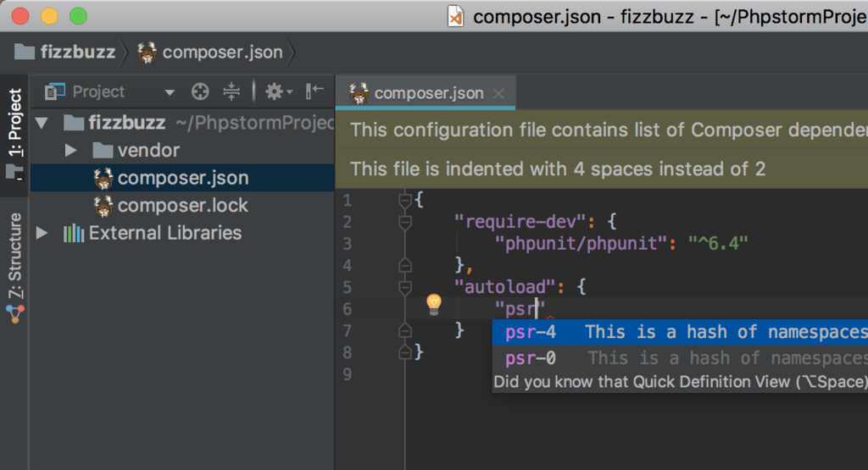Image resolution: width=868 pixels, height=470 pixels.
Task: Choose psr-0 completion suggestion
Action: tap(680, 358)
